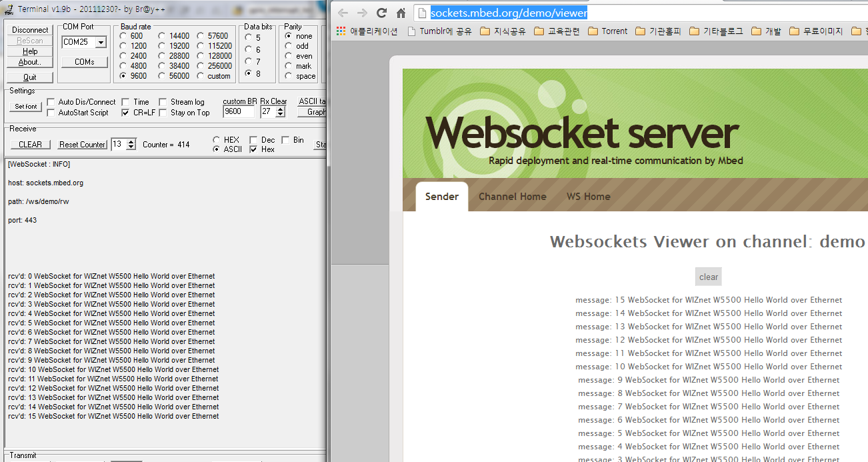Toggle the CR=LF checkbox
Image resolution: width=868 pixels, height=462 pixels.
click(x=125, y=113)
